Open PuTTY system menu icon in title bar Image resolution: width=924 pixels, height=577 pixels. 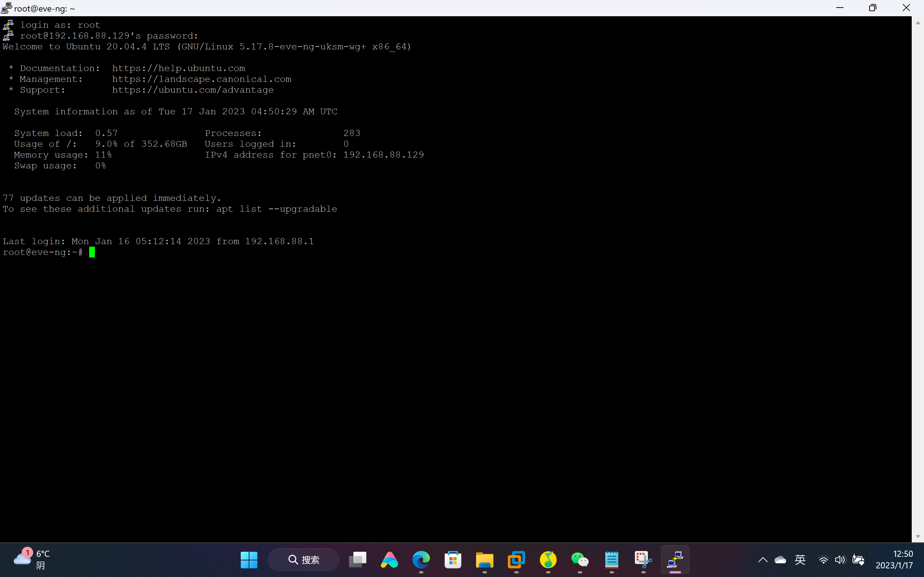pos(6,8)
